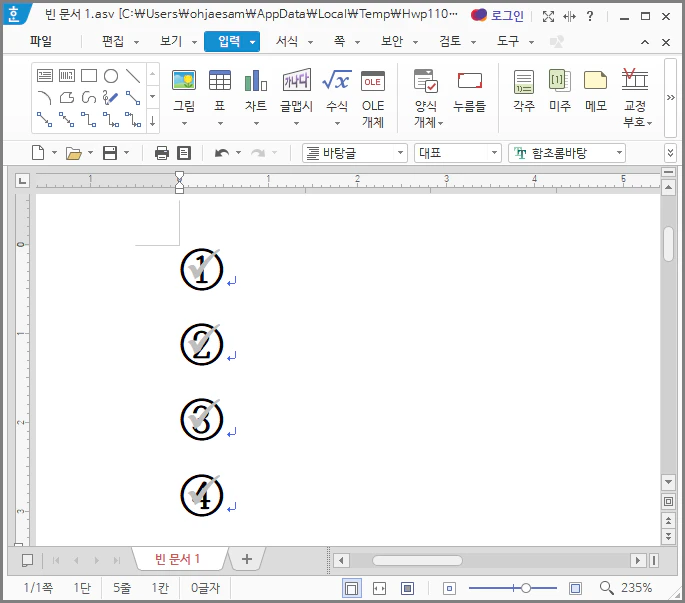685x603 pixels.
Task: Select the rectangle drawing shape
Action: tap(89, 76)
